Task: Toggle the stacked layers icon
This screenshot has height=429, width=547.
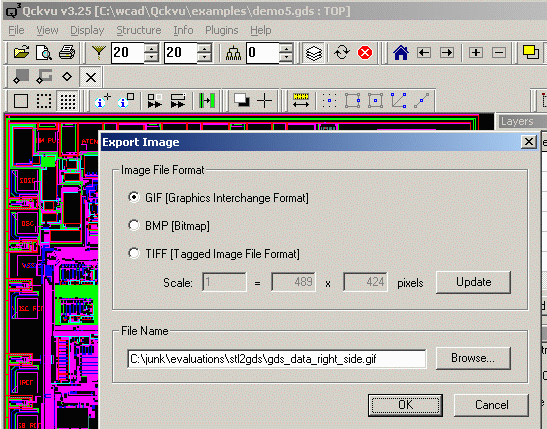Action: coord(314,53)
